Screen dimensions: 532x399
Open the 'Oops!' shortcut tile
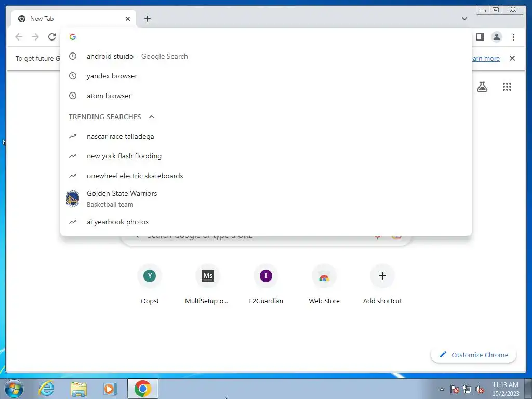(x=150, y=284)
